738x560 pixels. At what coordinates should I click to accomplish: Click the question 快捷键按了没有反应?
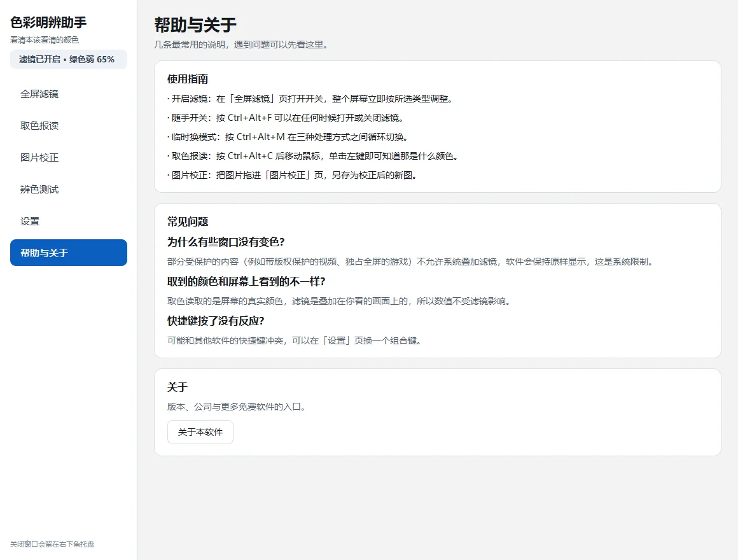[216, 321]
